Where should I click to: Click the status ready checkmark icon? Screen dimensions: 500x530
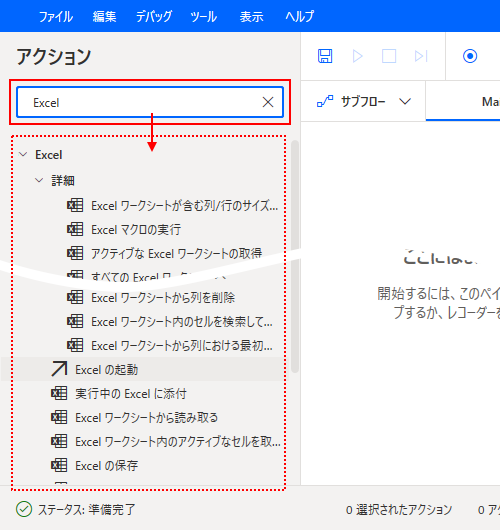point(24,509)
